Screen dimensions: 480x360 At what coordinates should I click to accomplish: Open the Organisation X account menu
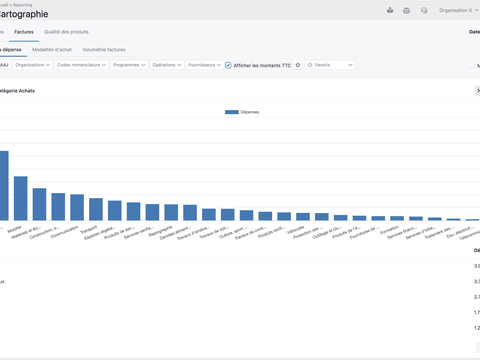coord(459,10)
